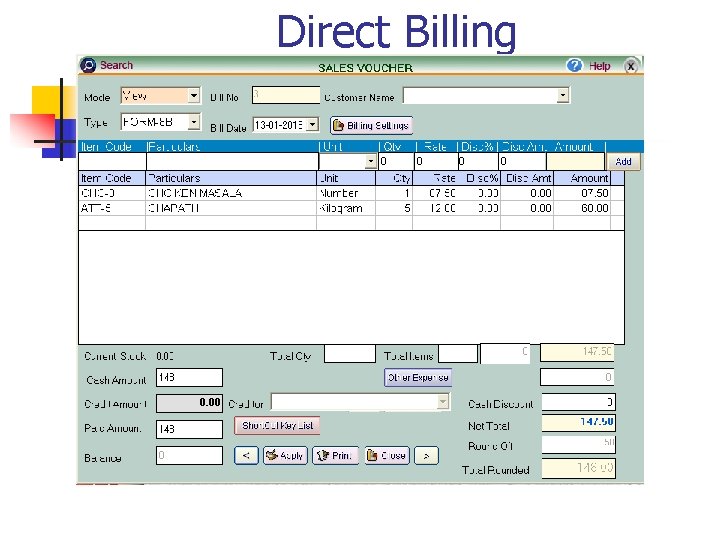The image size is (720, 540).
Task: Open Help via the question mark icon
Action: click(574, 66)
